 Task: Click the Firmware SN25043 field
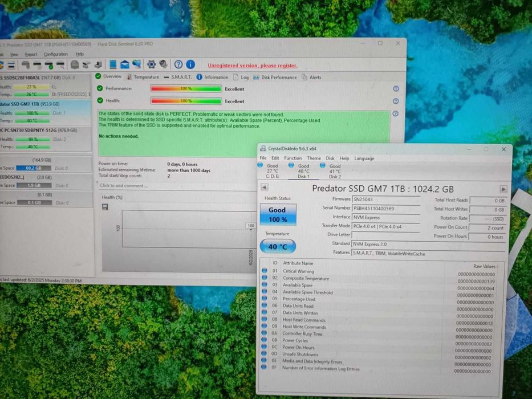pyautogui.click(x=386, y=199)
